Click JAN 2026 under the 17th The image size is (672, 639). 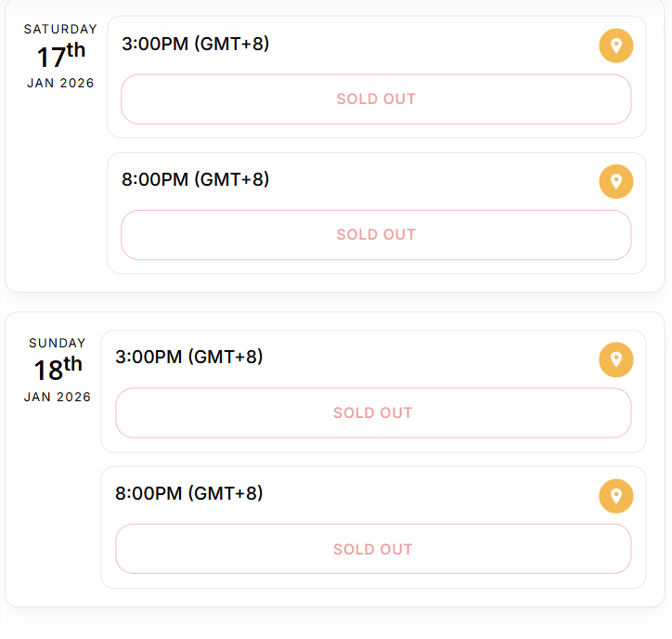pyautogui.click(x=60, y=83)
